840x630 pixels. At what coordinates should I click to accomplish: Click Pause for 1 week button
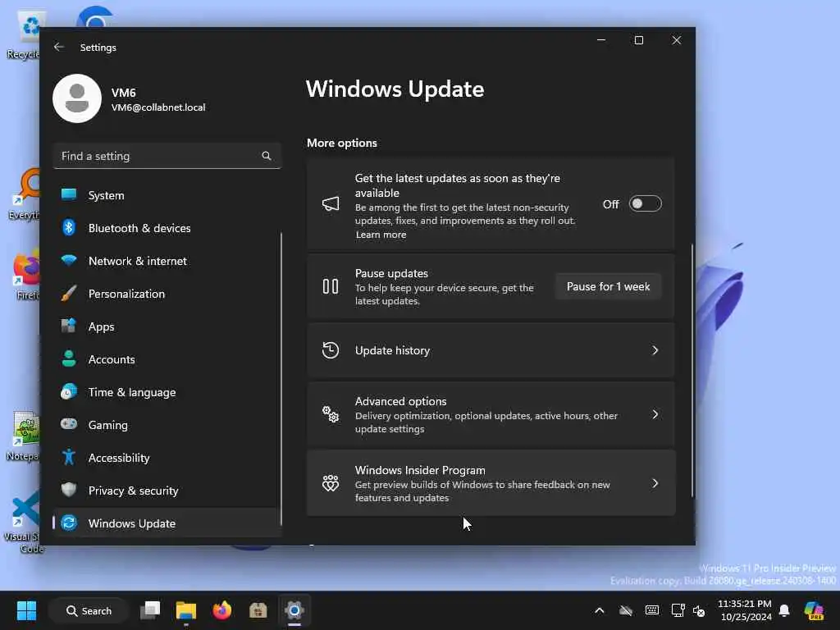608,286
